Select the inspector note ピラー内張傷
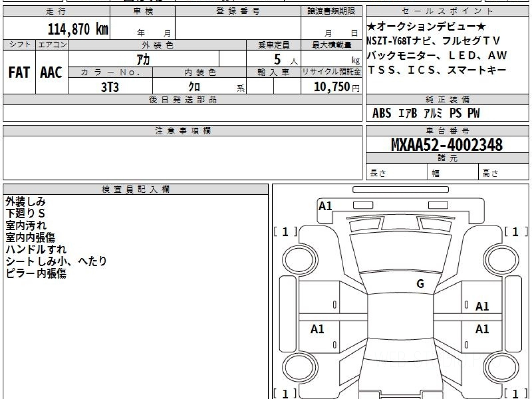 coord(36,274)
